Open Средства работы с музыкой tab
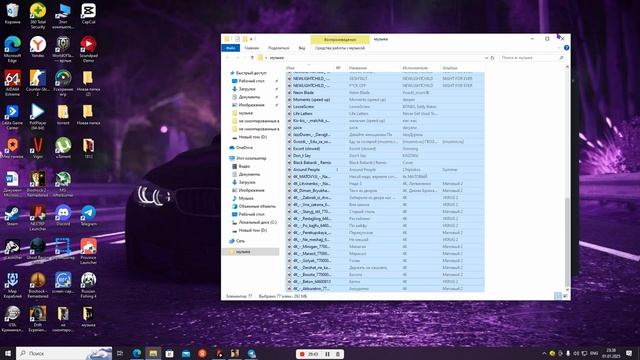Viewport: 640px width, 360px height. [x=340, y=48]
